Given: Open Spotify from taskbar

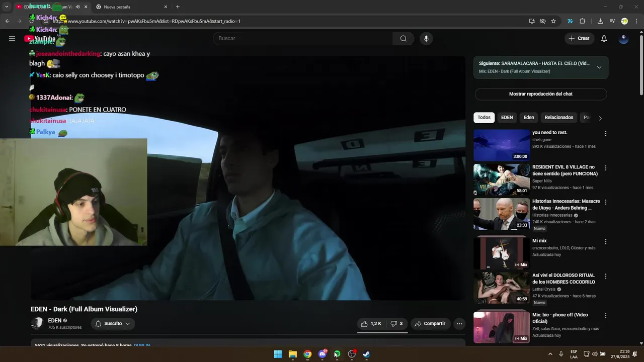Looking at the screenshot, I should [337, 354].
